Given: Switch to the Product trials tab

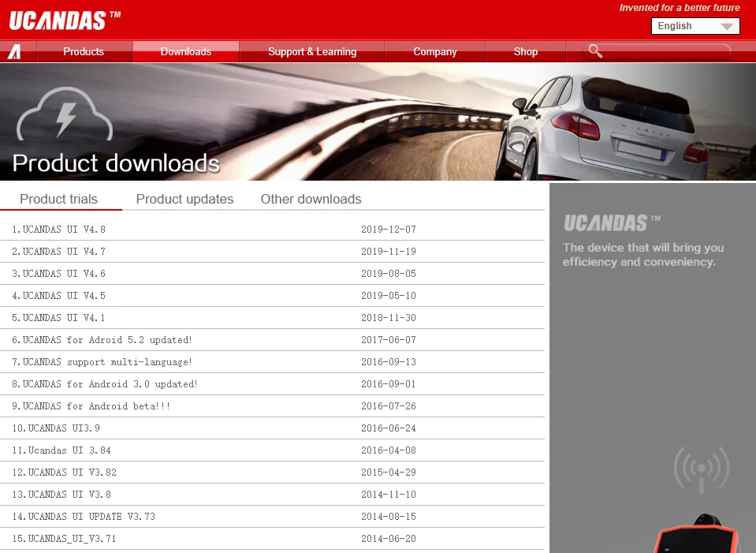Looking at the screenshot, I should point(58,199).
